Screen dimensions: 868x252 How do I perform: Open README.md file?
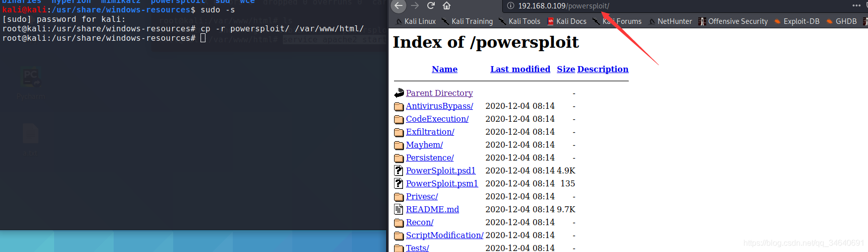point(432,209)
